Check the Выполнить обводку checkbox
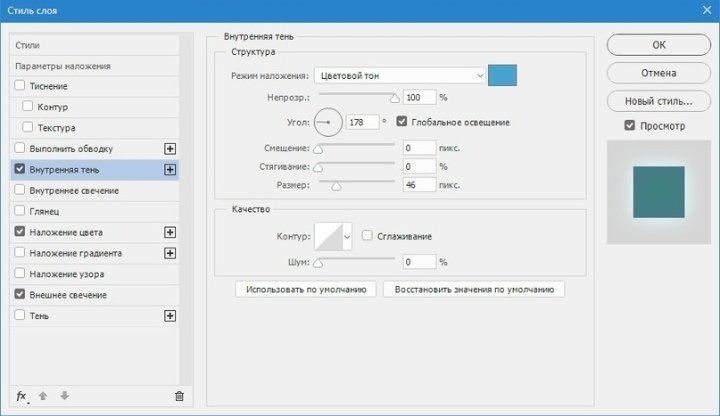720x416 pixels. (x=20, y=148)
